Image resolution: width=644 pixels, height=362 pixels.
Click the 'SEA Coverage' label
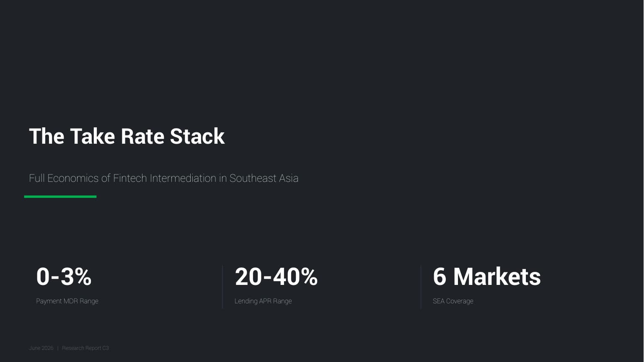click(453, 301)
